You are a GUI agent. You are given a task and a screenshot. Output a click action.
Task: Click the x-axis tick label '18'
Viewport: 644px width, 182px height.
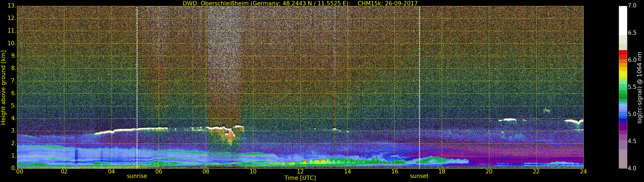(x=442, y=172)
